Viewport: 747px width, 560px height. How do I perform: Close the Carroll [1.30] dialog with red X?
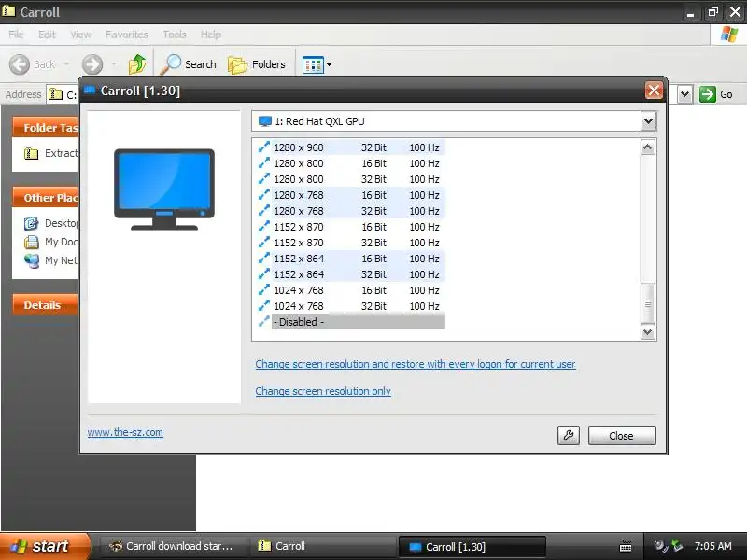(x=654, y=90)
